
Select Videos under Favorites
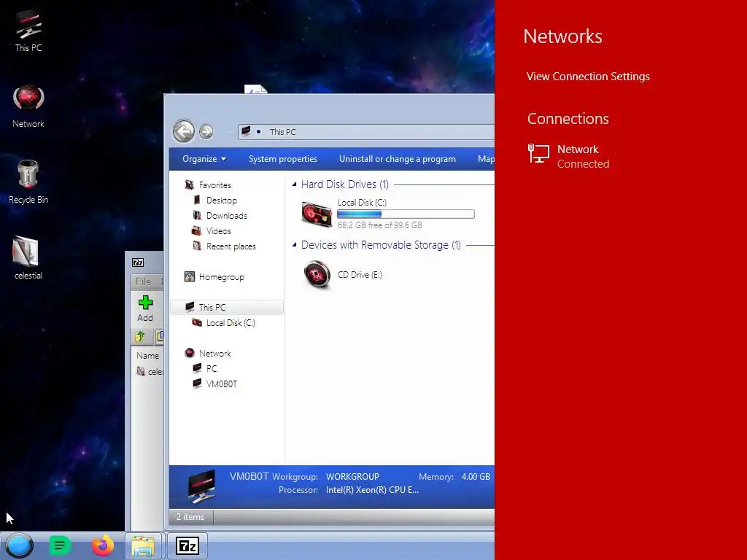coord(219,231)
